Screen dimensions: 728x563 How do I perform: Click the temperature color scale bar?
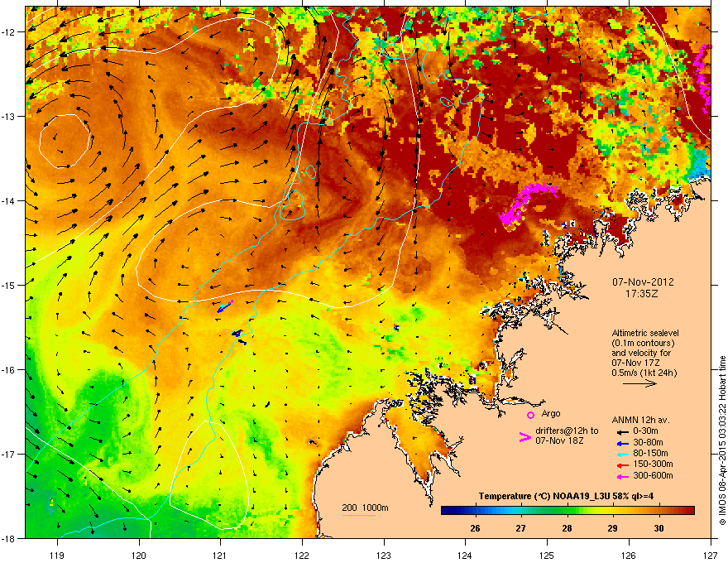568,511
